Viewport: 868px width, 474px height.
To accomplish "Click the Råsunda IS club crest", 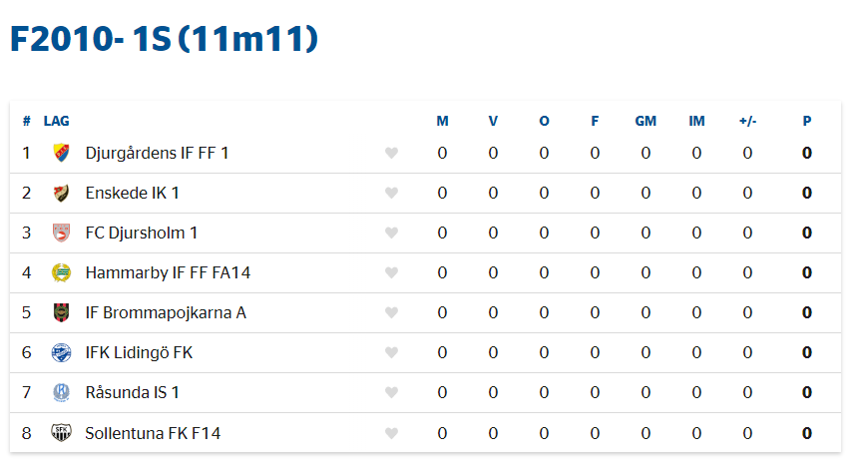I will tap(61, 392).
